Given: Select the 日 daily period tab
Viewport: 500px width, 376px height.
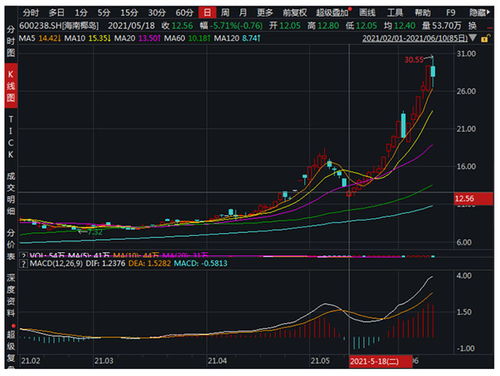Looking at the screenshot, I should pyautogui.click(x=207, y=13).
